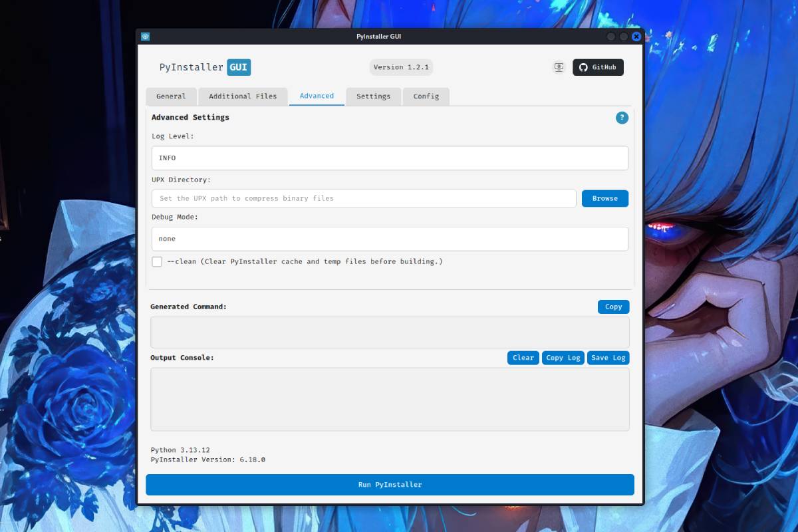This screenshot has width=798, height=532.
Task: Click PyInstaller Version: 6.18.0 text
Action: pos(208,460)
